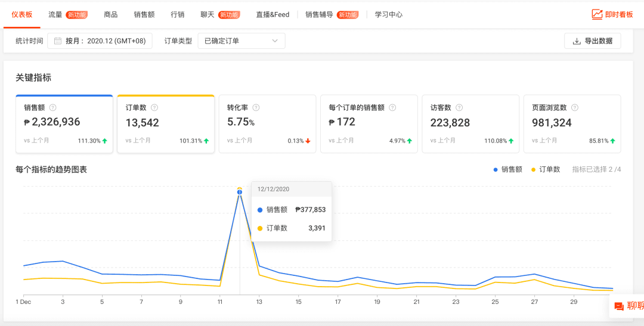Switch to the 流量 tab
Image resolution: width=644 pixels, height=326 pixels.
55,14
